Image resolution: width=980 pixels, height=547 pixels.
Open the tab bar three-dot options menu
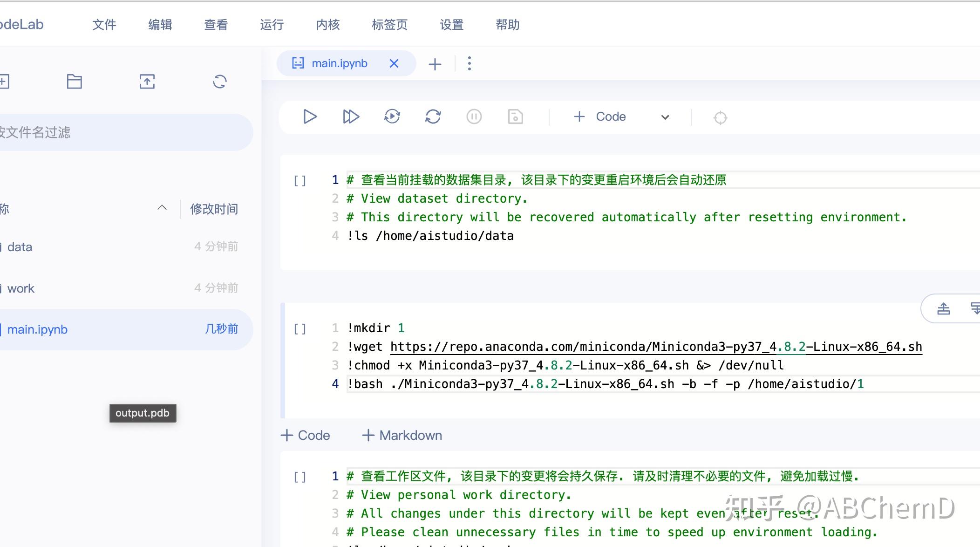pos(470,63)
